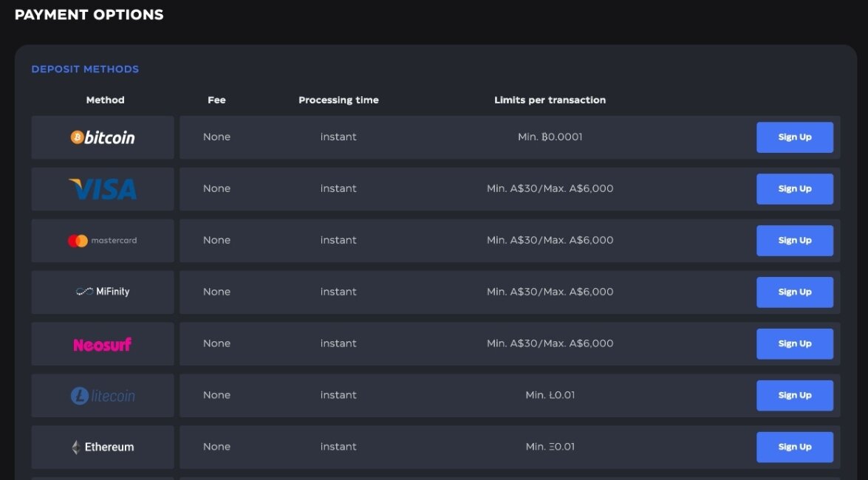This screenshot has width=868, height=480.
Task: Click the MiFinity row fee None
Action: (x=216, y=292)
